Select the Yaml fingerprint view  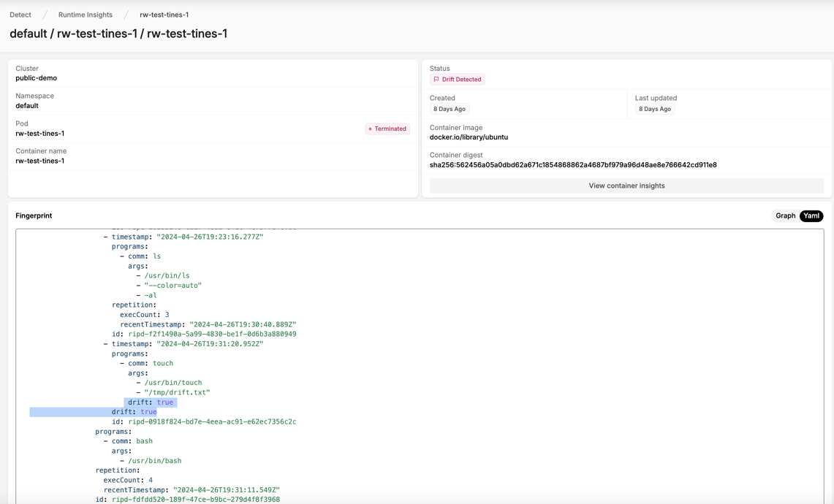click(x=811, y=215)
